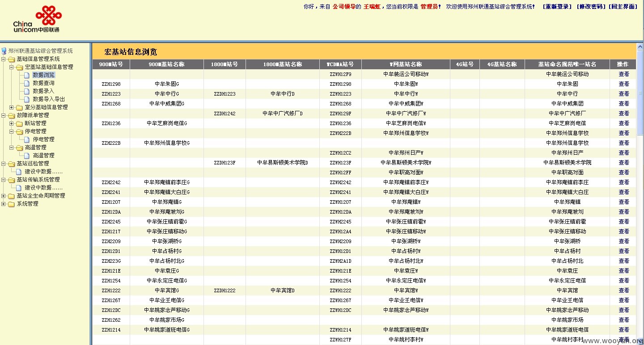The width and height of the screenshot is (644, 345).
Task: Click the page icon of 停电管理 leaf
Action: click(x=27, y=139)
